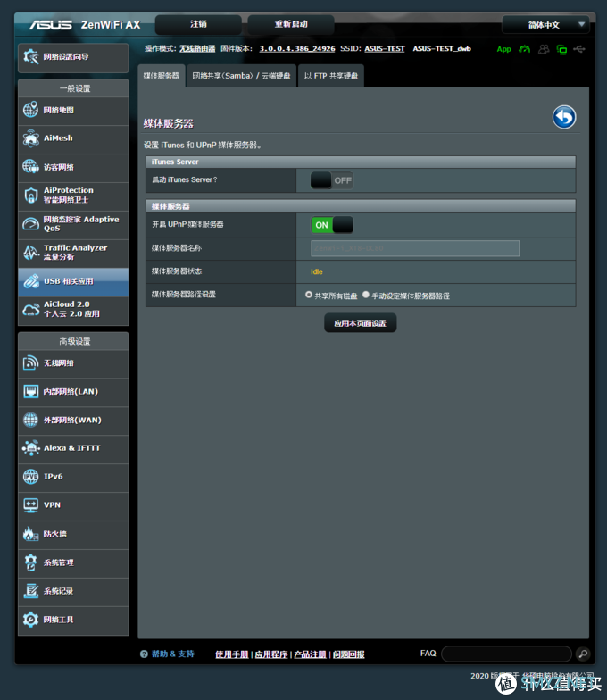The height and width of the screenshot is (700, 607).
Task: Apply the page settings button
Action: pos(361,323)
